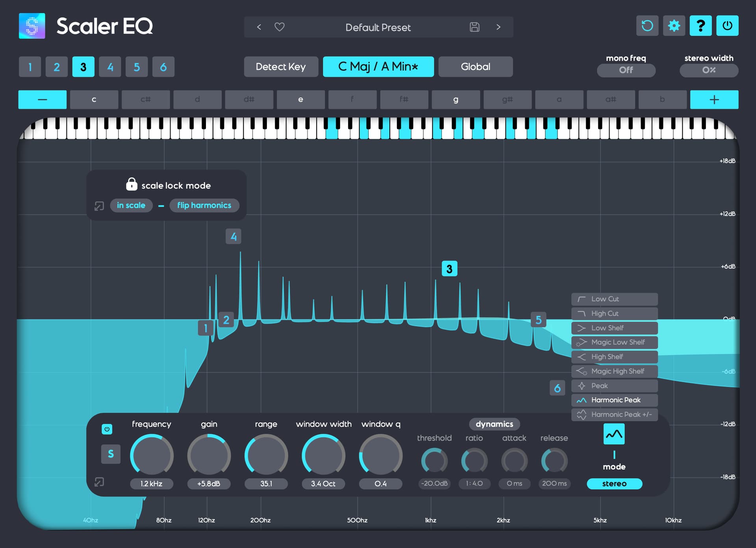Click the reset circular arrow icon
Screen dimensions: 756x548
click(647, 26)
